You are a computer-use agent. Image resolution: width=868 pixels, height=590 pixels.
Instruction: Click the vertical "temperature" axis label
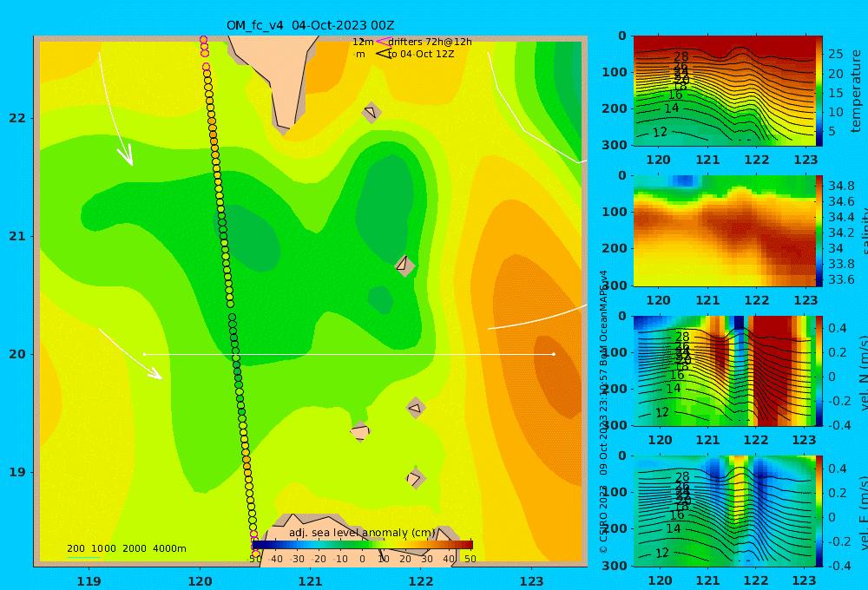pos(856,91)
